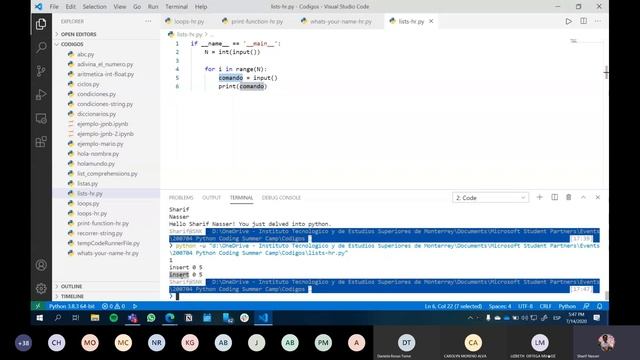Screen dimensions: 640x360
Task: Open the Search view in activity bar
Action: click(41, 47)
